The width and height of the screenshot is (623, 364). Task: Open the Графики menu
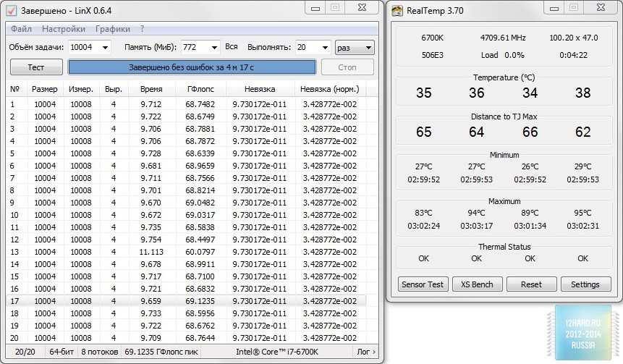click(x=113, y=29)
